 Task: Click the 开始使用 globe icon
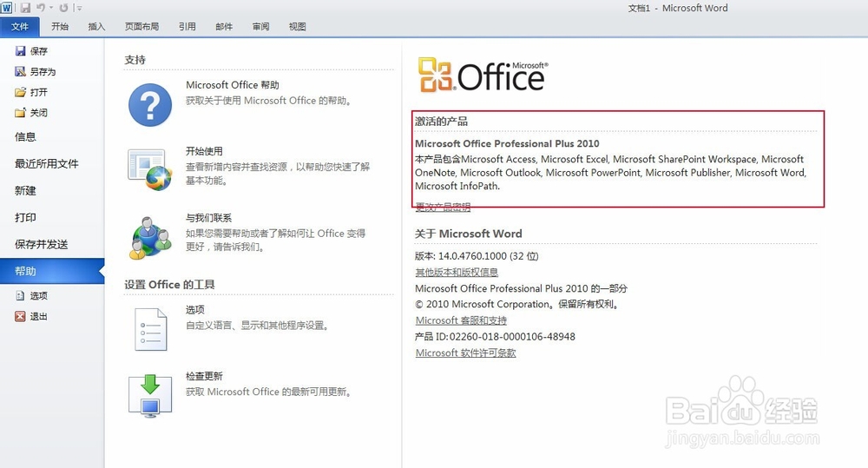pyautogui.click(x=150, y=169)
